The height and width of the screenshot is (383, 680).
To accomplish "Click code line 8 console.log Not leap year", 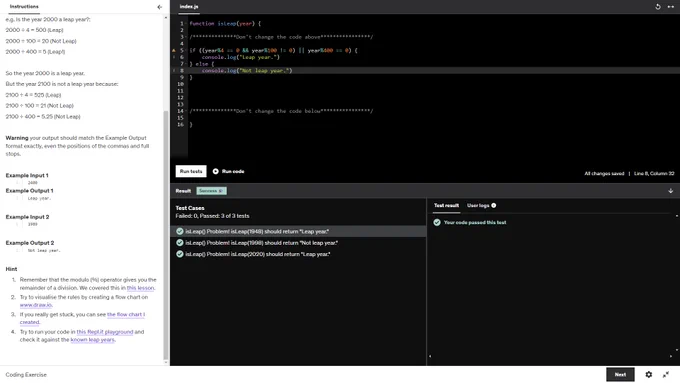I will tap(247, 70).
